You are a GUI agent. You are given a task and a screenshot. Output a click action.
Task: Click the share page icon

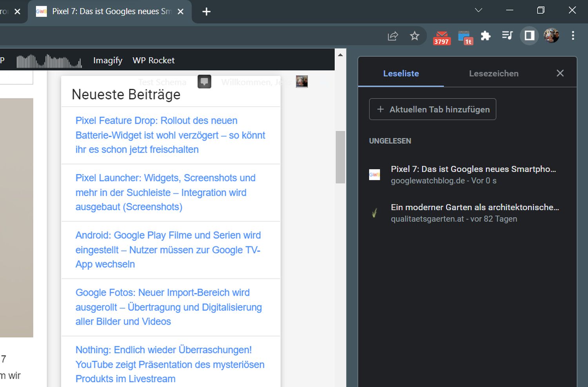point(393,36)
